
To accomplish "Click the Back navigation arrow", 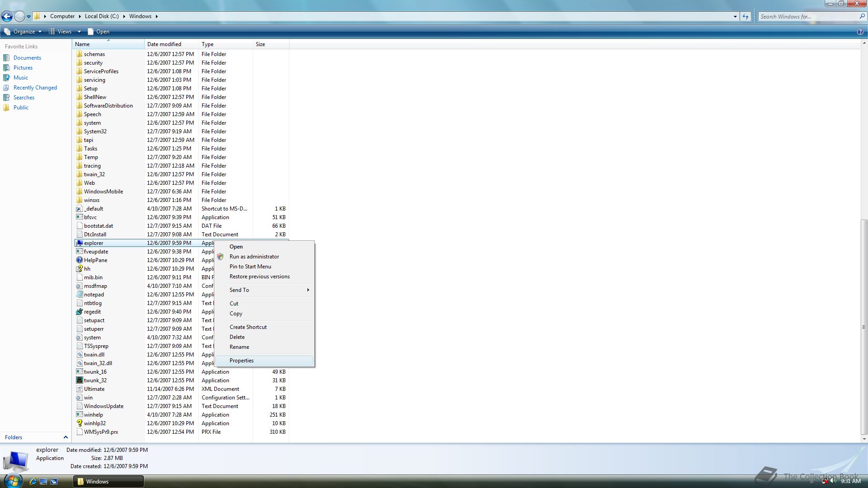I will (x=7, y=17).
